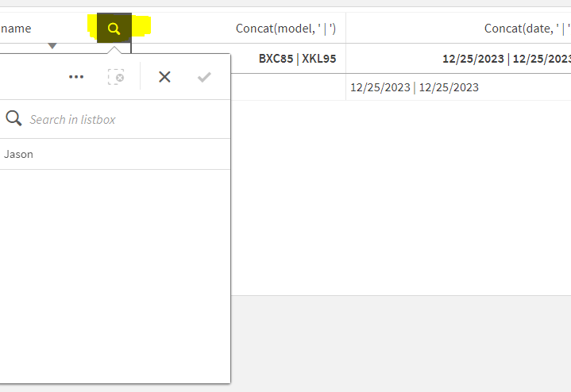Click the bold 12/25/2023 totals cell
Image resolution: width=571 pixels, height=392 pixels.
click(x=506, y=58)
